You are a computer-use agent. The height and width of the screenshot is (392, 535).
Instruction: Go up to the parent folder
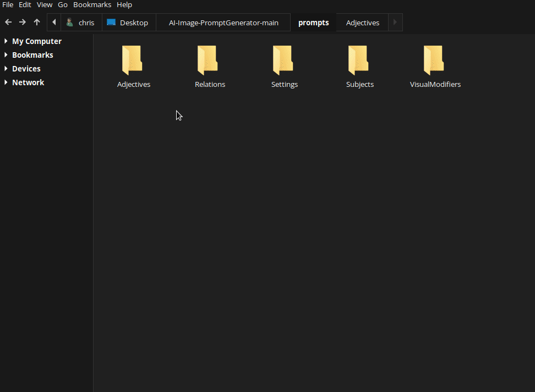coord(37,23)
